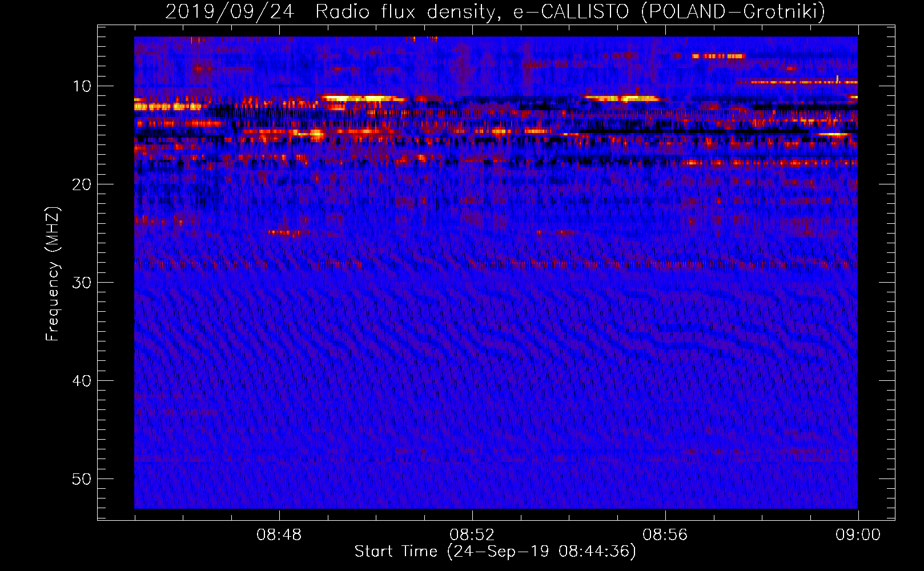Select the 08:52 time tick label
The image size is (924, 571).
click(x=472, y=535)
